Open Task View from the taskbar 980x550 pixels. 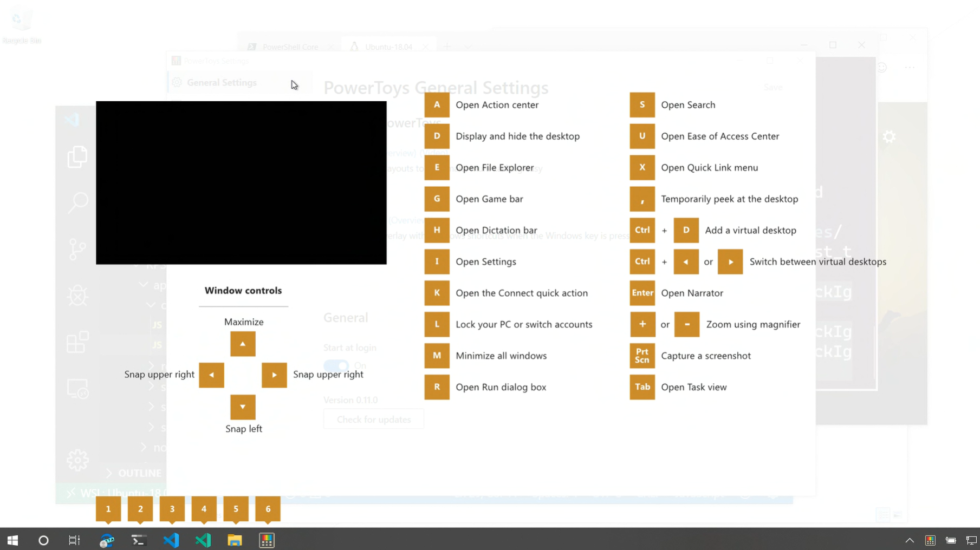click(x=74, y=540)
